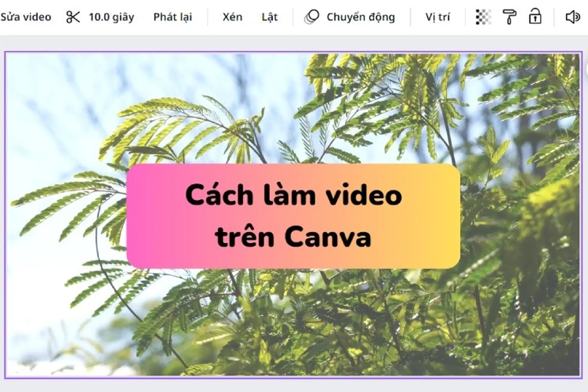Click the Chuyển động circles icon
The image size is (588, 392).
click(312, 17)
